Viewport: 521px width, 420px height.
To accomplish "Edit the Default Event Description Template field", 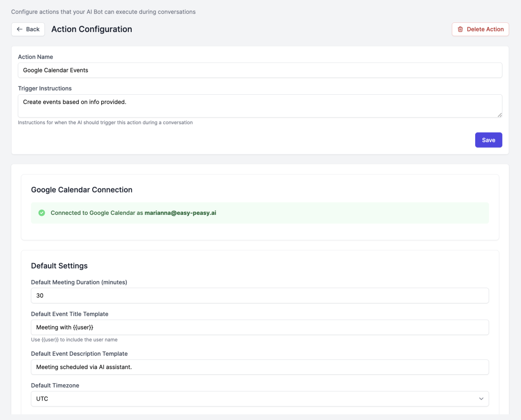I will pos(259,367).
